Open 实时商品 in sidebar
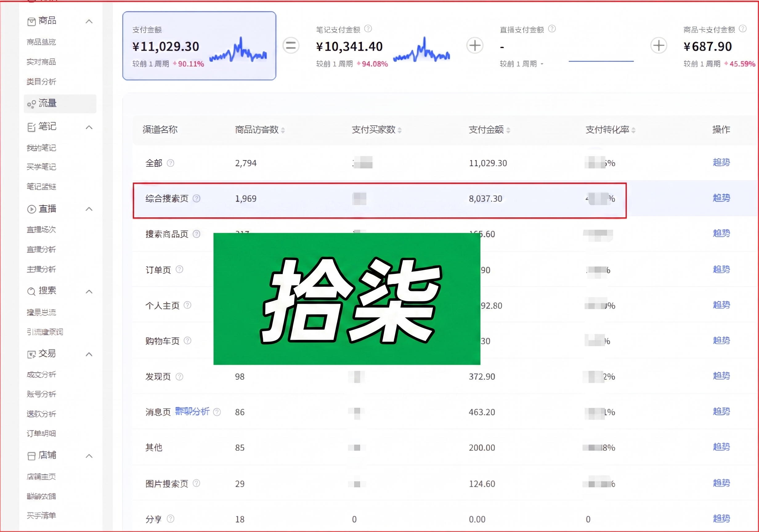The height and width of the screenshot is (532, 759). click(x=41, y=62)
